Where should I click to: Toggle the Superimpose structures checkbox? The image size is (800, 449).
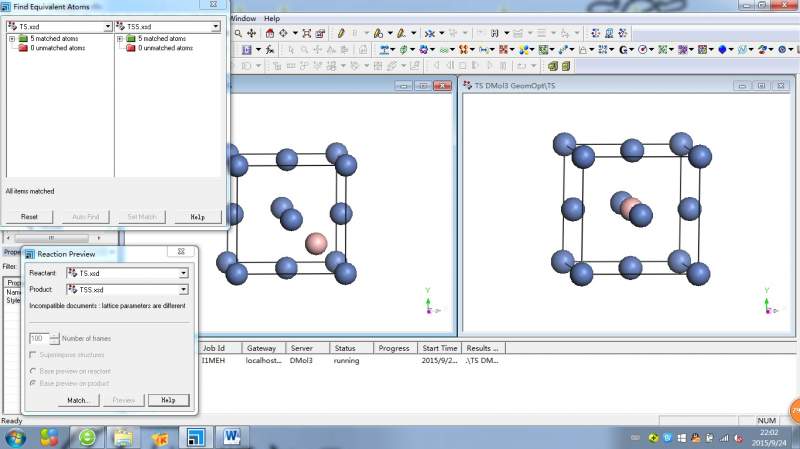tap(33, 355)
